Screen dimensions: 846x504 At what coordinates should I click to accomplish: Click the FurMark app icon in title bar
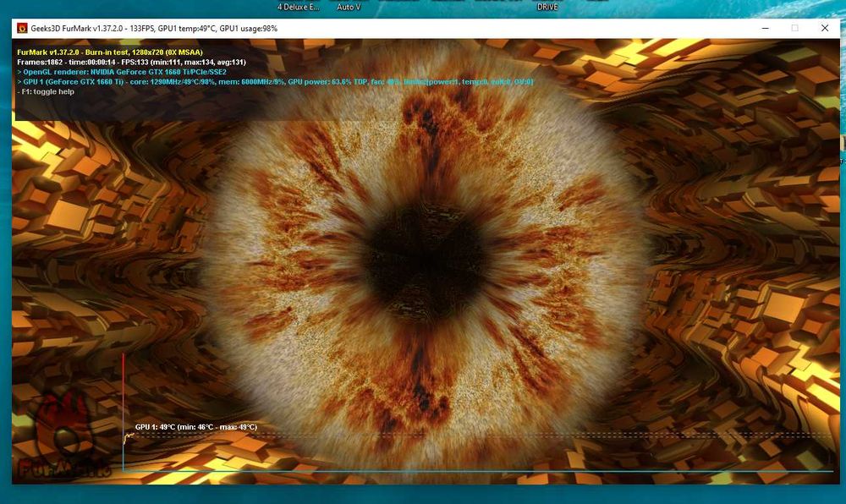(22, 29)
